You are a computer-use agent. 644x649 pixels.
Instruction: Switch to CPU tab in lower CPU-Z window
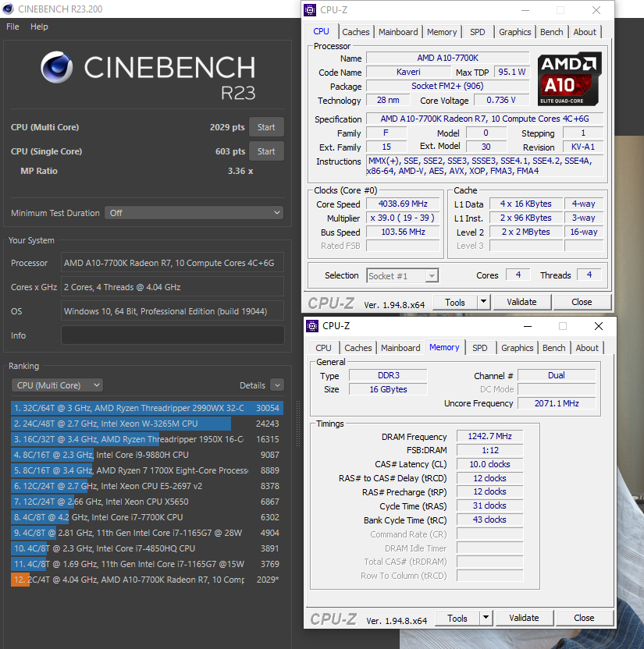[x=323, y=348]
